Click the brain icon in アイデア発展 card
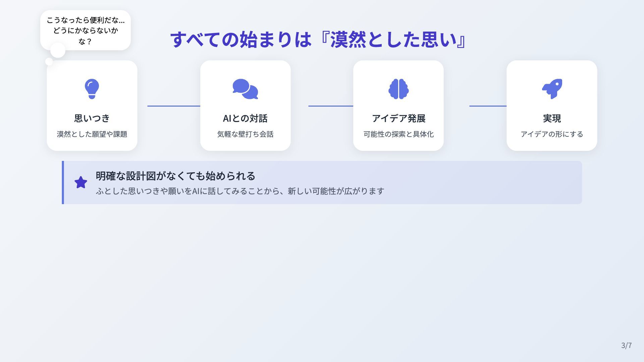The height and width of the screenshot is (362, 644). pyautogui.click(x=398, y=89)
